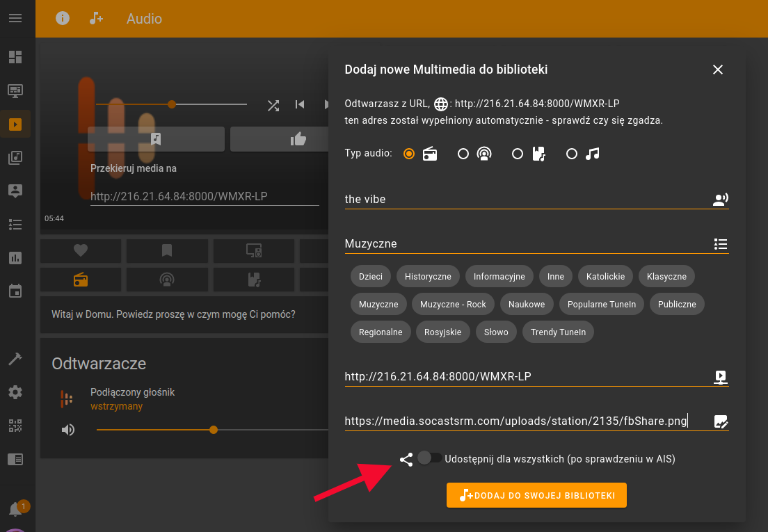This screenshot has width=768, height=532.
Task: Open the hamburger menu in the sidebar
Action: [x=15, y=18]
